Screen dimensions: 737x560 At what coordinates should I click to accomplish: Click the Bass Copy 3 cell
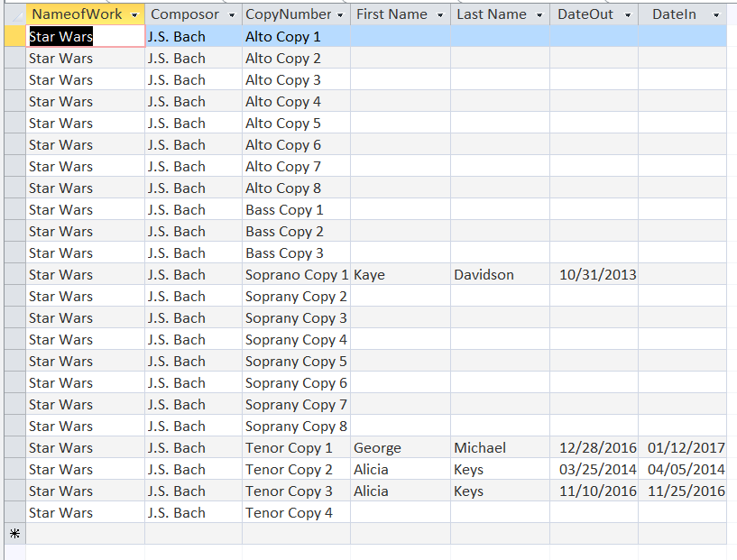point(296,252)
